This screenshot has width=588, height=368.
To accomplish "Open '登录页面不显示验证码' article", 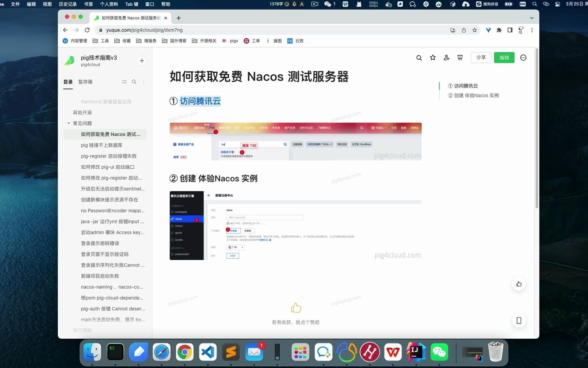I will pyautogui.click(x=104, y=254).
